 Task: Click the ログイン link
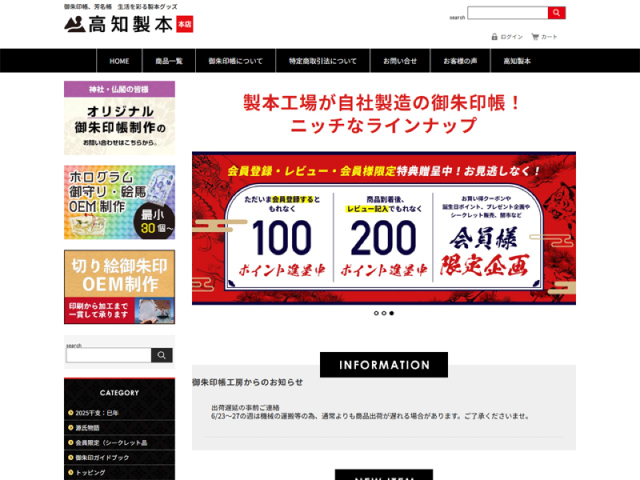(511, 37)
